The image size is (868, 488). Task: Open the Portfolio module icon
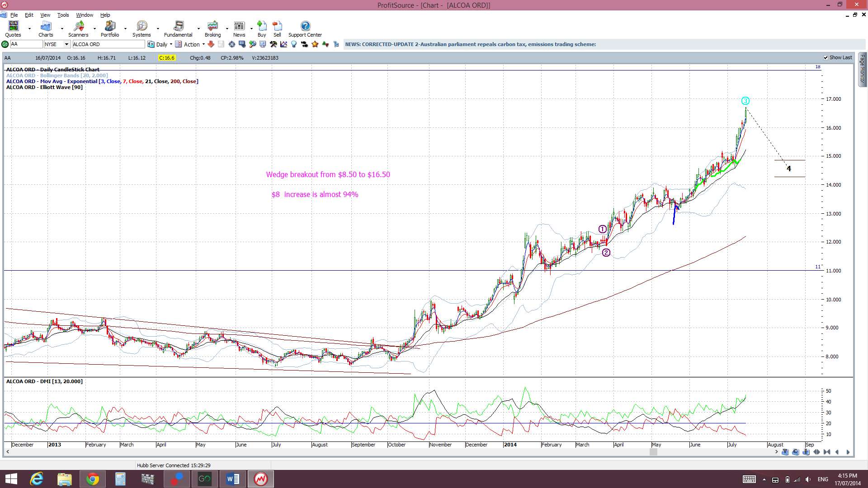(x=110, y=26)
